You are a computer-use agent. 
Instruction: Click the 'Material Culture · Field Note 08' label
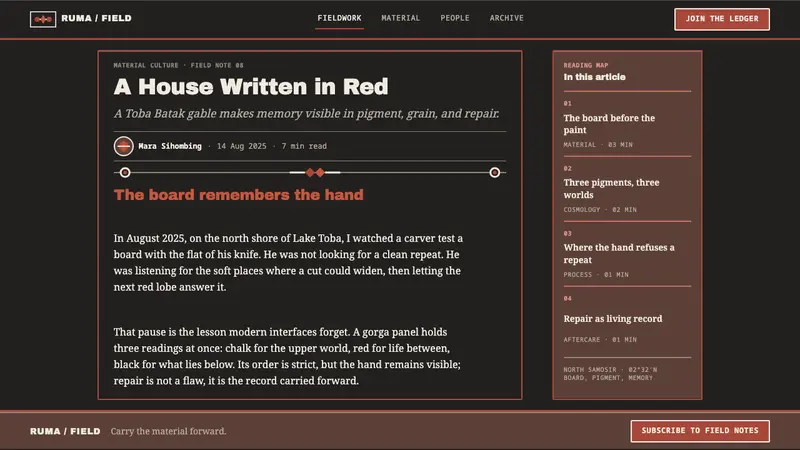pos(179,65)
